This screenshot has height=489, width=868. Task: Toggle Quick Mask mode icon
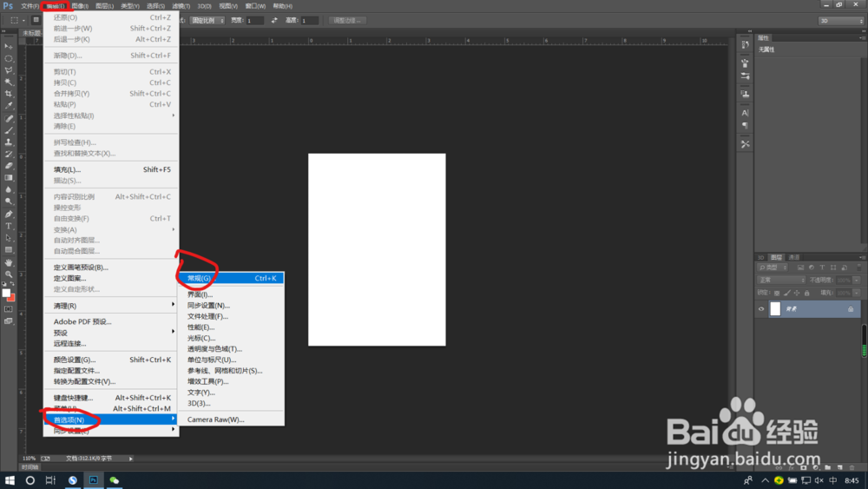pyautogui.click(x=9, y=309)
